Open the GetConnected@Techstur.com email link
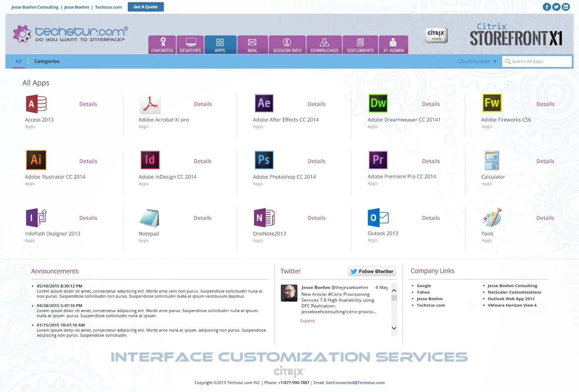This screenshot has width=579, height=392. pos(355,383)
